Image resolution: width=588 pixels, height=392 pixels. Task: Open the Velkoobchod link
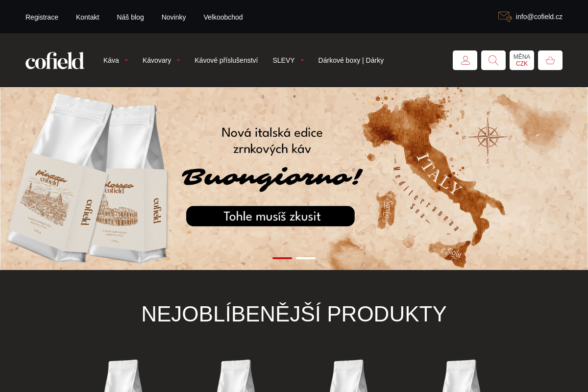click(223, 17)
